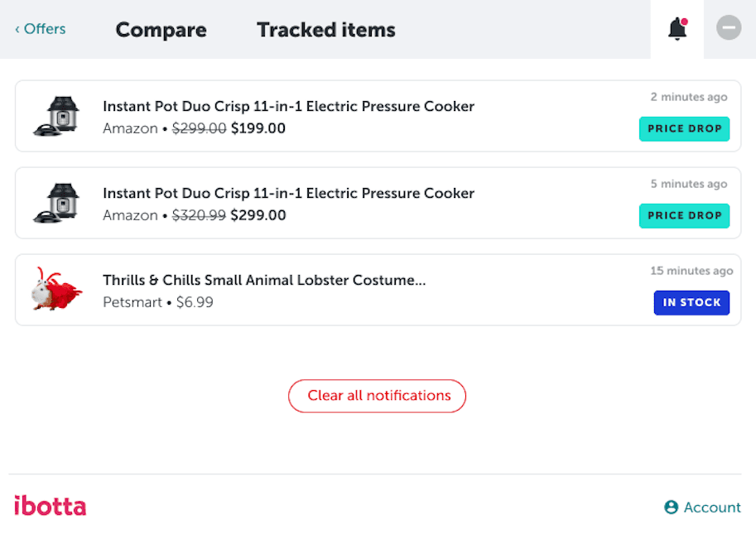Open the notifications bell icon
This screenshot has width=756, height=534.
click(x=677, y=29)
